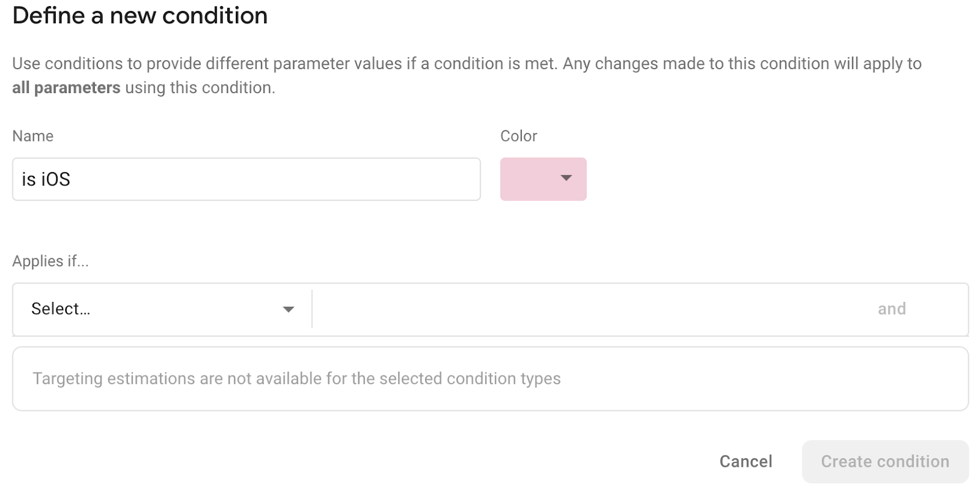
Task: Select the Name label above the text field
Action: pos(32,135)
